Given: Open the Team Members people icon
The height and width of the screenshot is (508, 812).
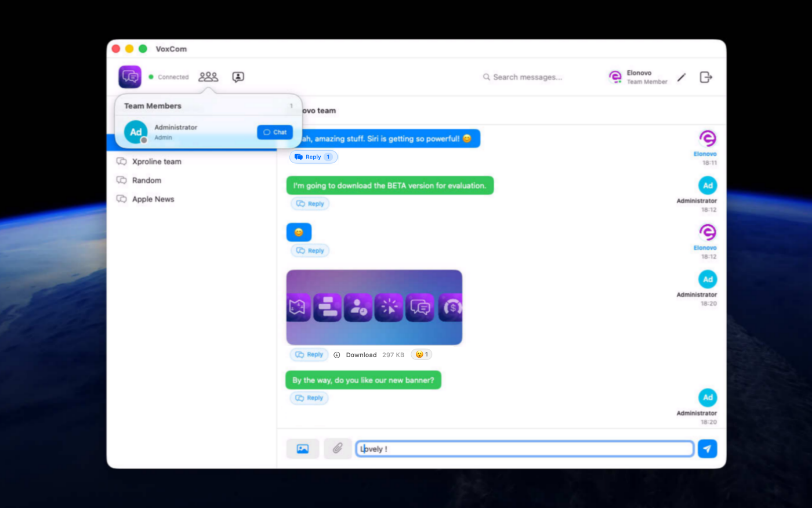Looking at the screenshot, I should pyautogui.click(x=208, y=77).
